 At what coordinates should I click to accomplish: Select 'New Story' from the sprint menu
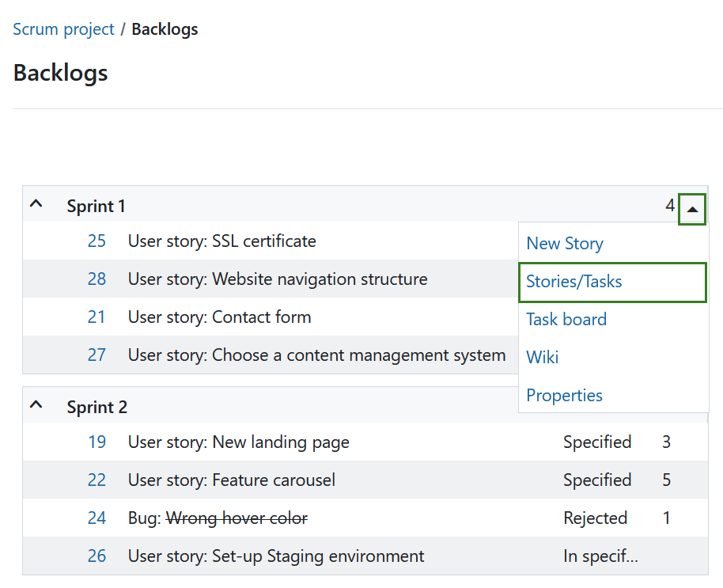(x=564, y=243)
